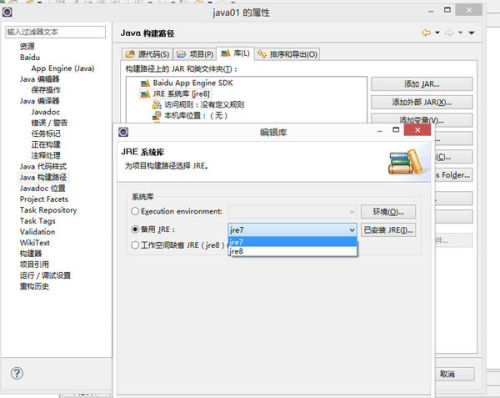Screen dimensions: 500x398
Task: Click Eclipse icon in 编辑库 title bar
Action: (x=123, y=132)
